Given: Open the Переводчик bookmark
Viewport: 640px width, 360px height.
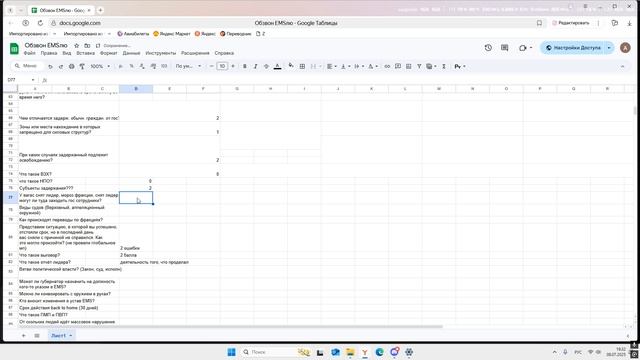Looking at the screenshot, I should 236,34.
